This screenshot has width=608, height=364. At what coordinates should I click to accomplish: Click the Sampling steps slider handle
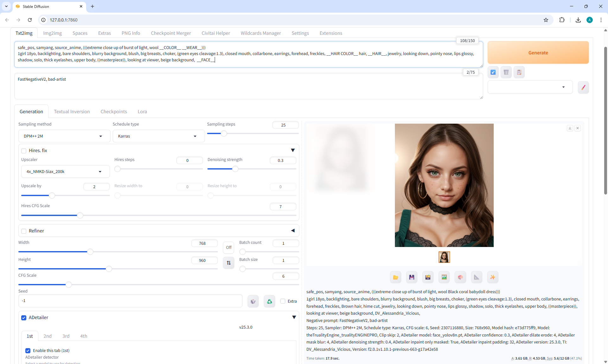pyautogui.click(x=224, y=134)
